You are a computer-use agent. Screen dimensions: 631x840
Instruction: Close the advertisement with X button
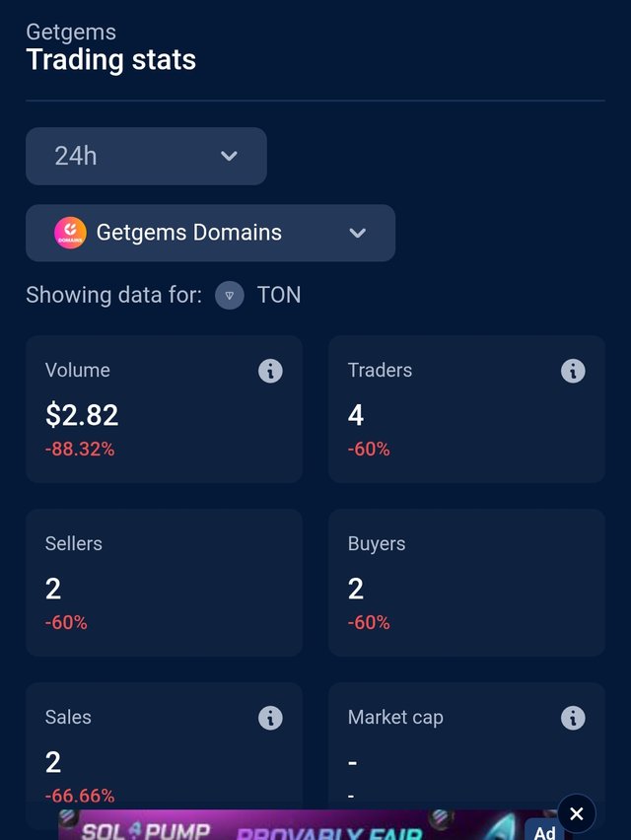[x=577, y=813]
